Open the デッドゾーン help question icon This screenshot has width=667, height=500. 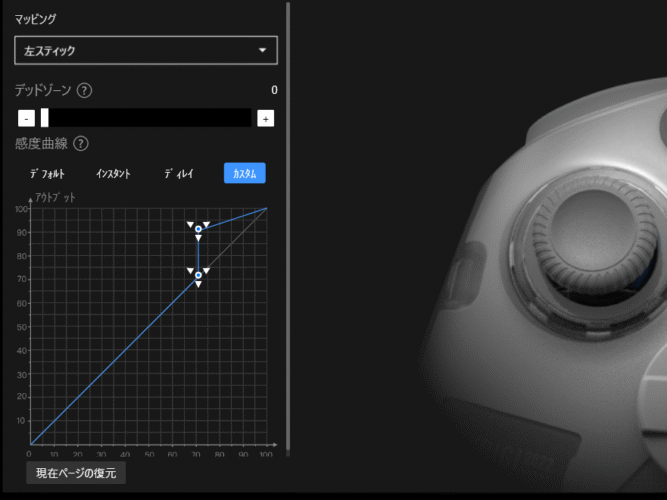84,90
